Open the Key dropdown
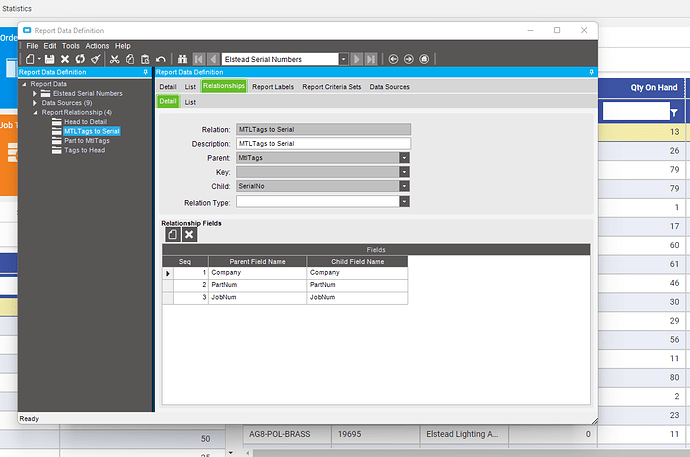The height and width of the screenshot is (457, 690). click(404, 172)
